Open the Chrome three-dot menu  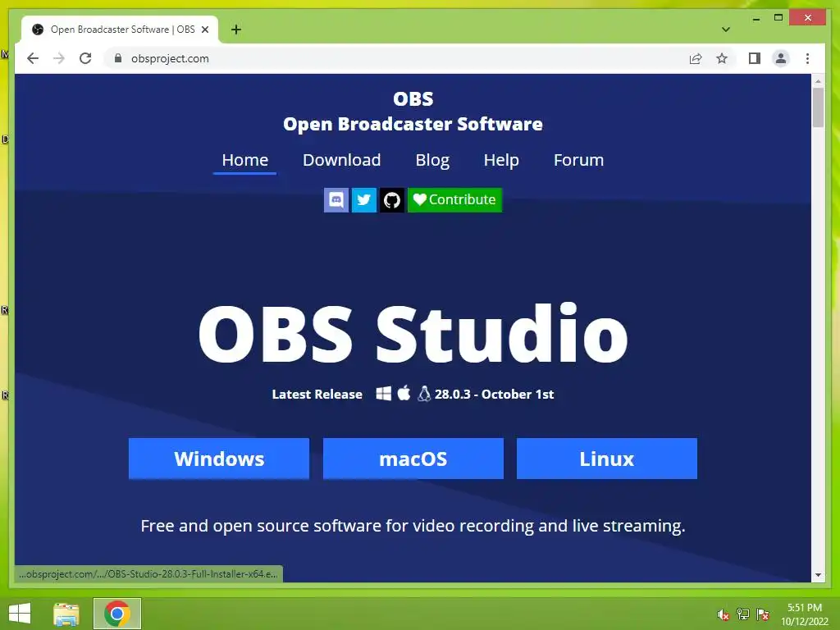[807, 58]
